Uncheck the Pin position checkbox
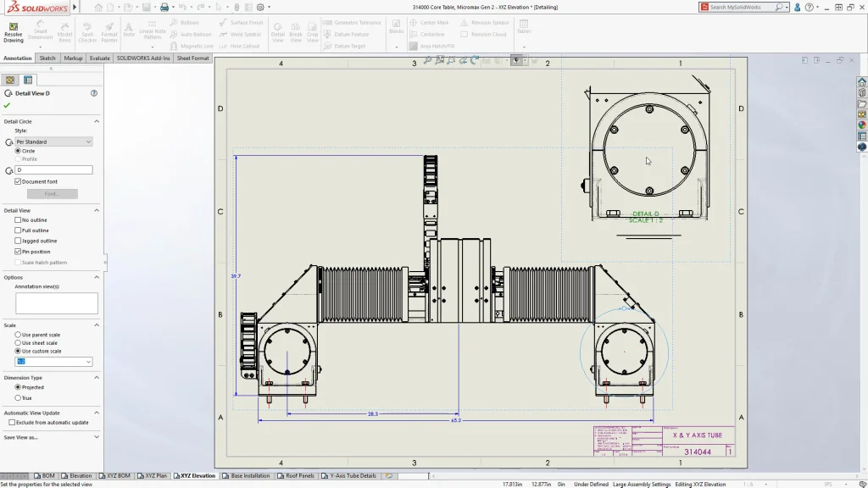 pyautogui.click(x=19, y=252)
